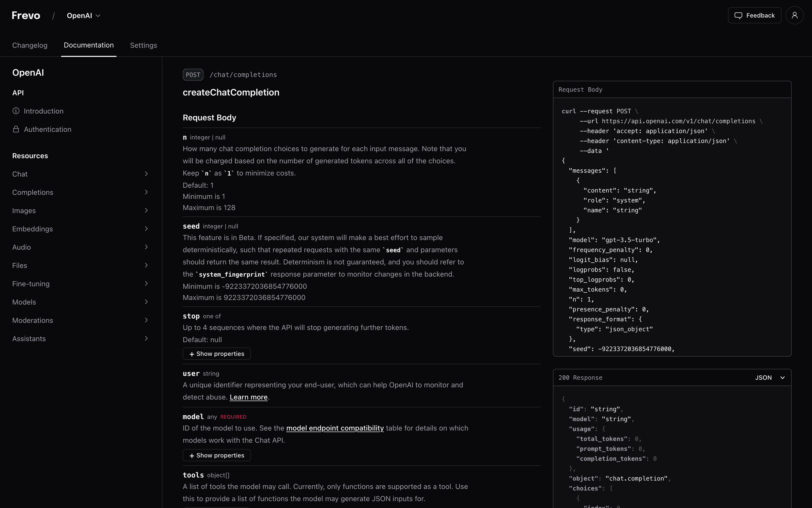
Task: Expand the Moderations resource chevron
Action: pos(146,320)
